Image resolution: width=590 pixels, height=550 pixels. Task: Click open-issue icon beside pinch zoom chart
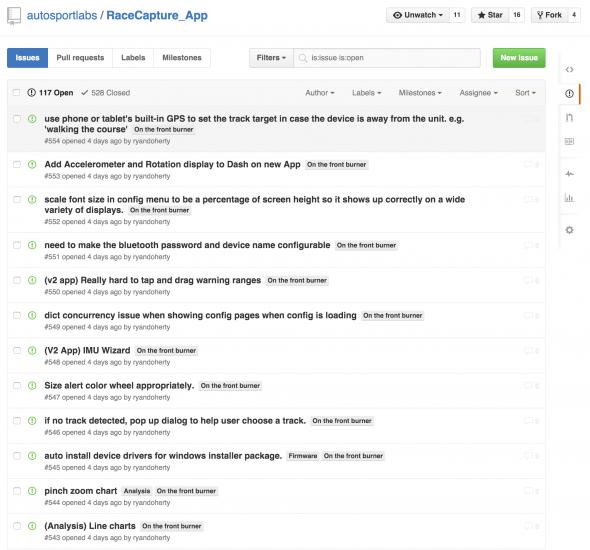[x=32, y=491]
